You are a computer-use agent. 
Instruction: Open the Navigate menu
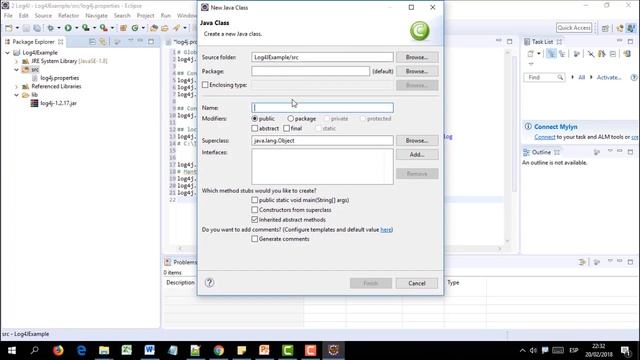[x=96, y=16]
